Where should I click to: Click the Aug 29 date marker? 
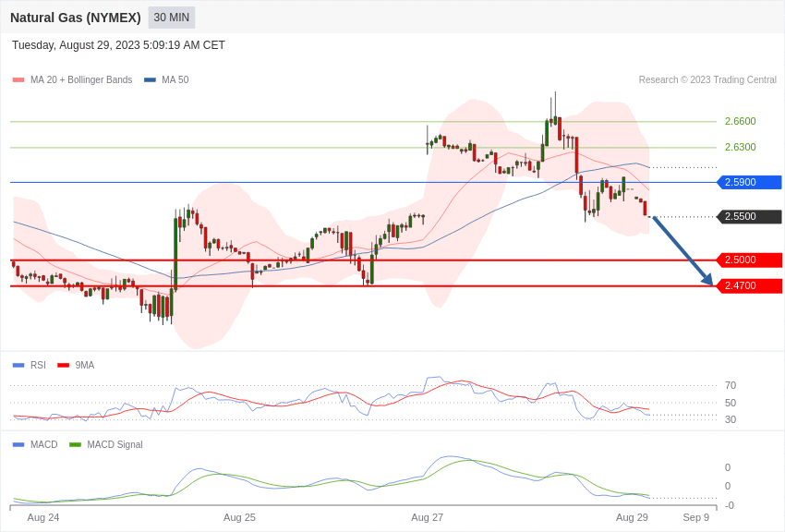pyautogui.click(x=632, y=517)
